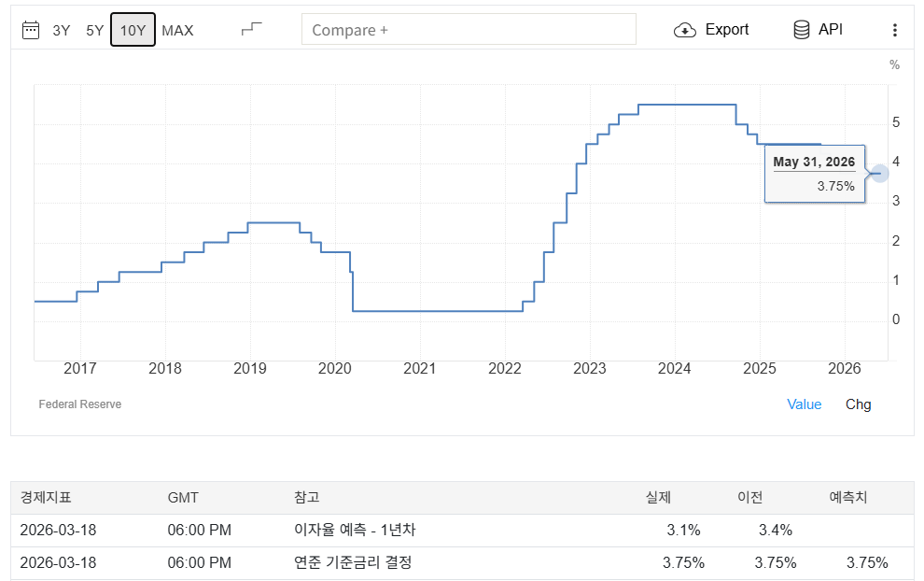Click the 2023 x-axis label

pos(589,369)
